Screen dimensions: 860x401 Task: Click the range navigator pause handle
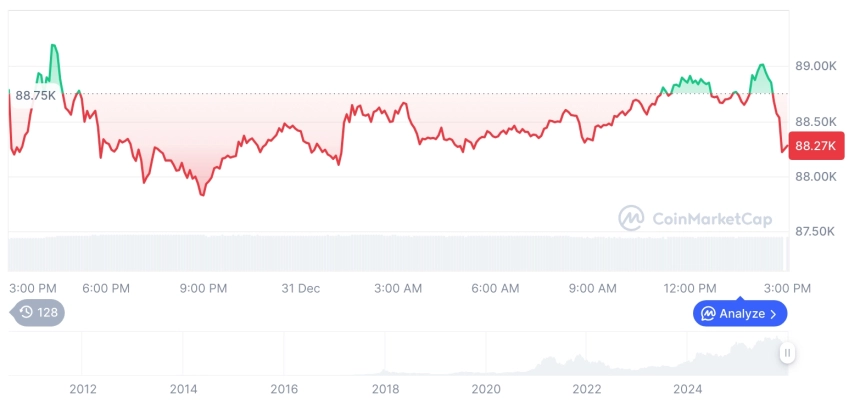pyautogui.click(x=788, y=353)
